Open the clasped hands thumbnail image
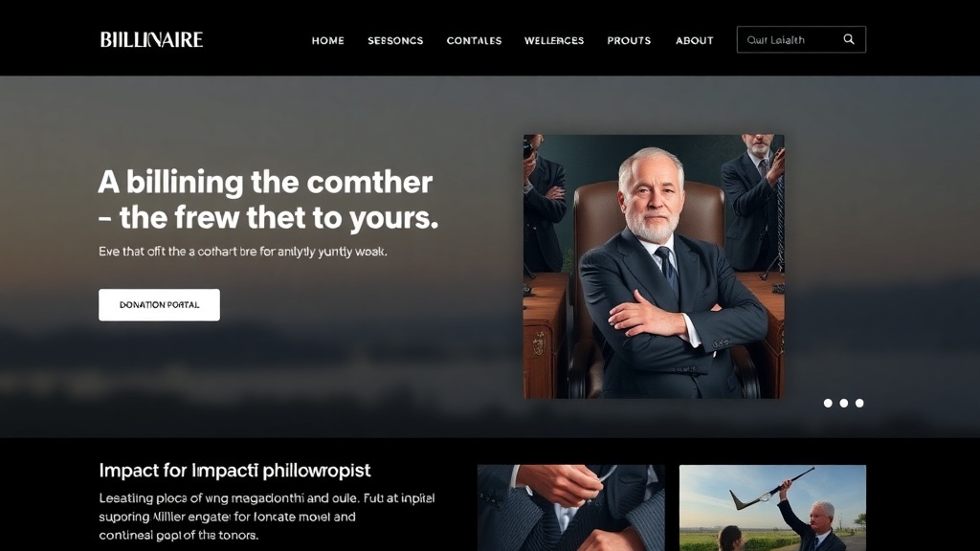The width and height of the screenshot is (980, 551). (571, 508)
